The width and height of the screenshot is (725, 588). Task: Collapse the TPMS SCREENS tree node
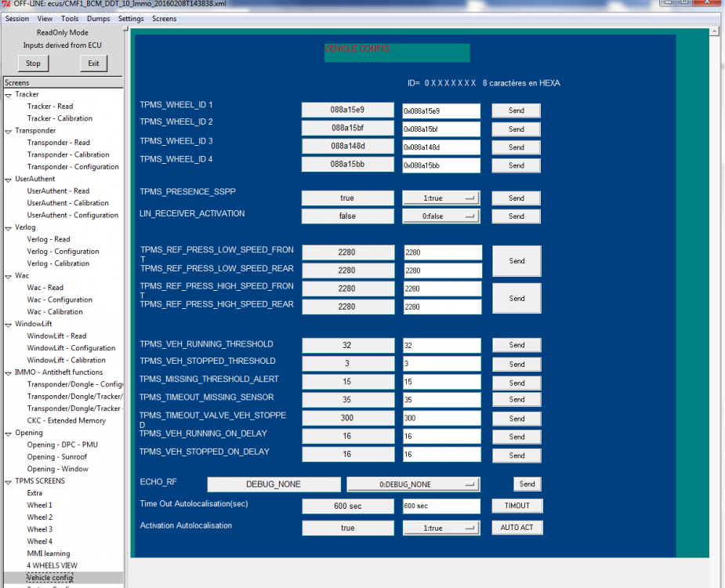(9, 481)
